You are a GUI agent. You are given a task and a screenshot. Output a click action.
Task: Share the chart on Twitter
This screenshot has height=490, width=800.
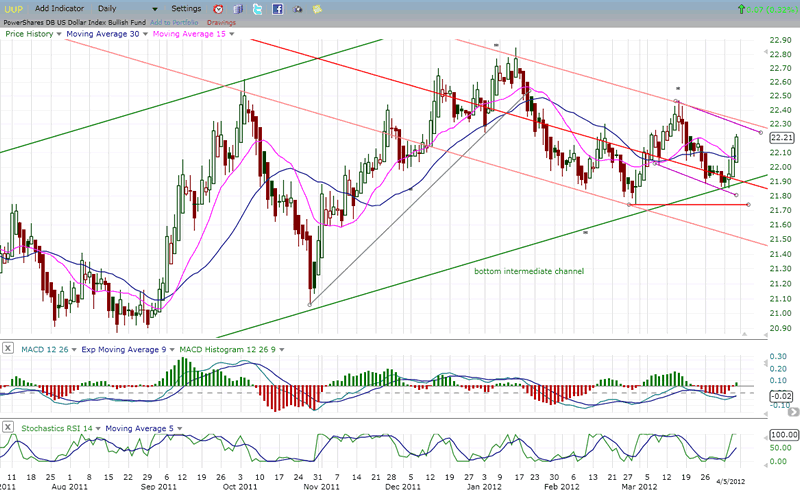coord(258,9)
